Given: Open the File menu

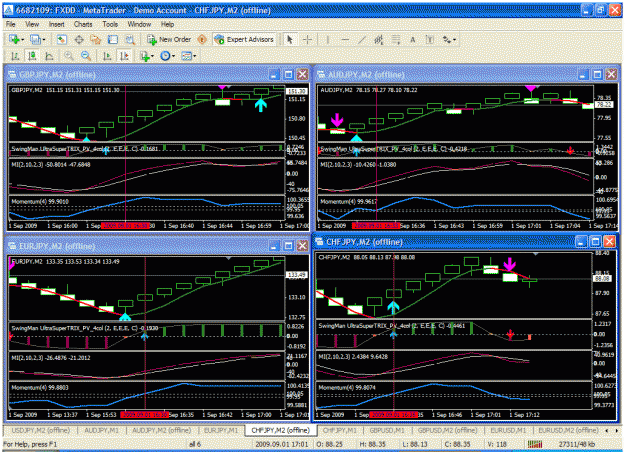Looking at the screenshot, I should (x=10, y=24).
